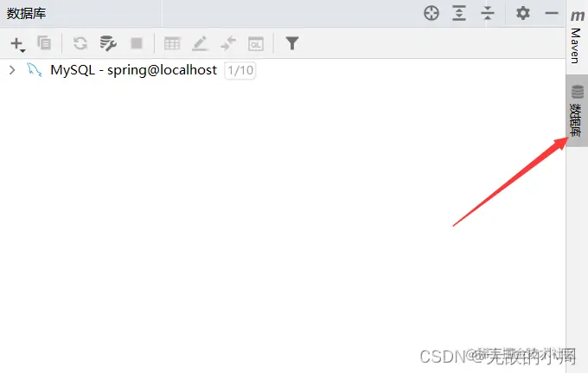Toggle the 数据库 side tab
The image size is (588, 373).
(577, 111)
